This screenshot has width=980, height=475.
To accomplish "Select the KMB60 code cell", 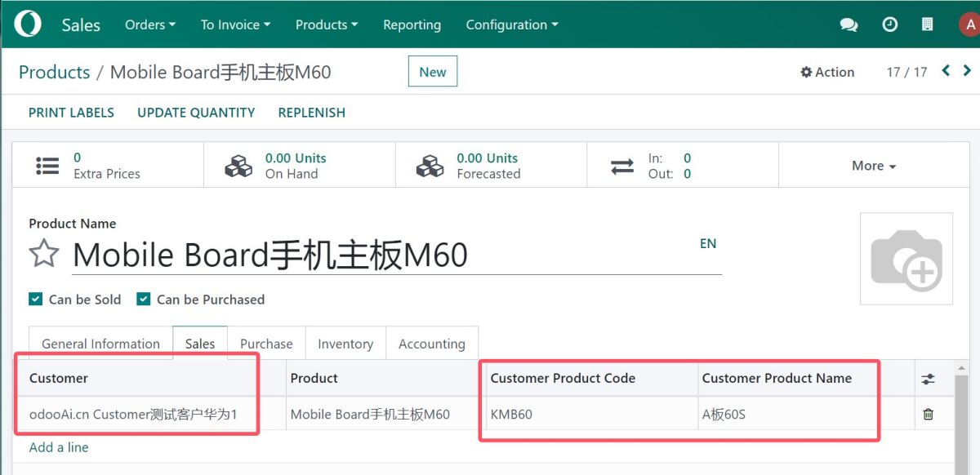I will [x=591, y=414].
